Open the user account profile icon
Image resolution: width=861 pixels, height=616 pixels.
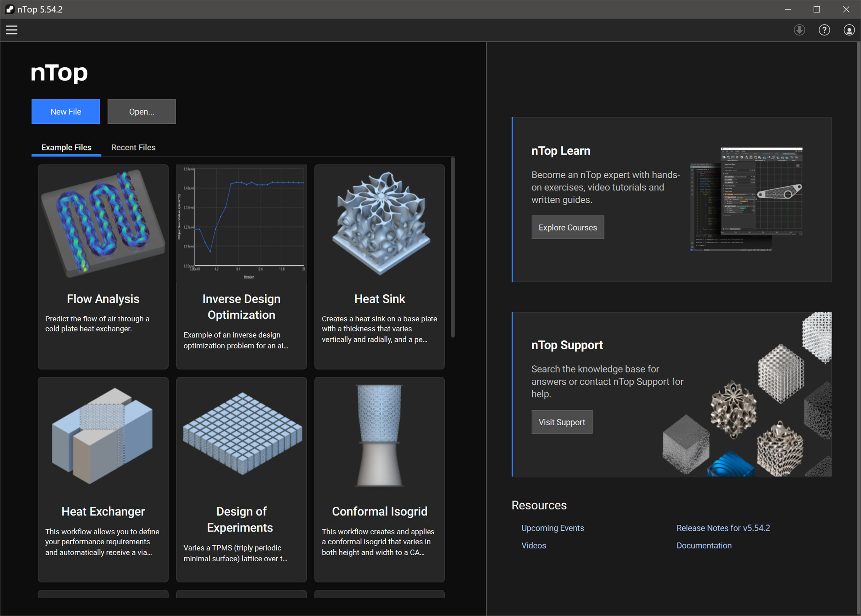(849, 30)
